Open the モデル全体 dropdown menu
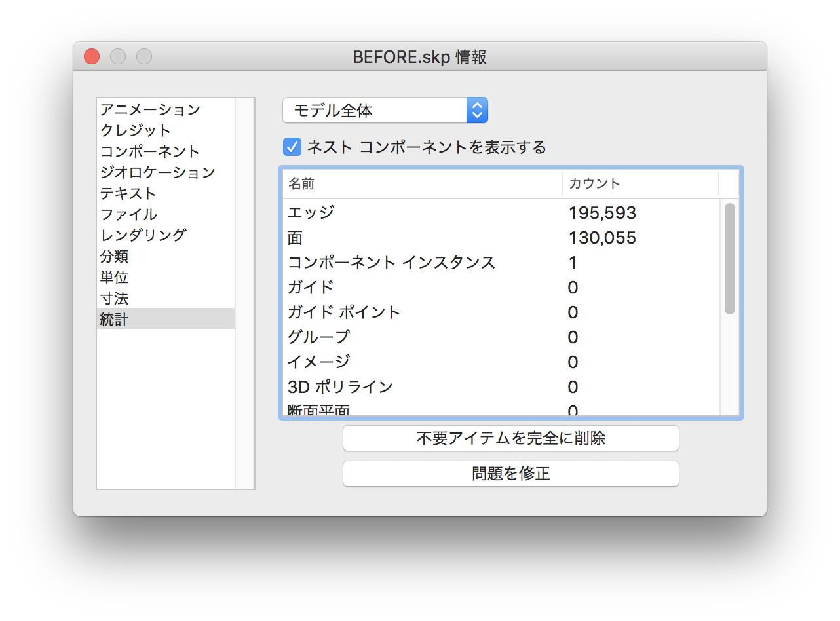840x621 pixels. pyautogui.click(x=385, y=110)
